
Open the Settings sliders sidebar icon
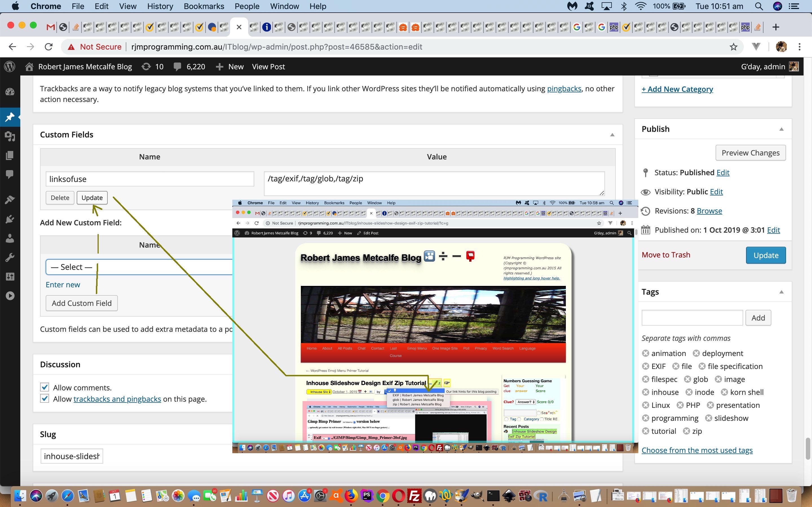tap(10, 276)
